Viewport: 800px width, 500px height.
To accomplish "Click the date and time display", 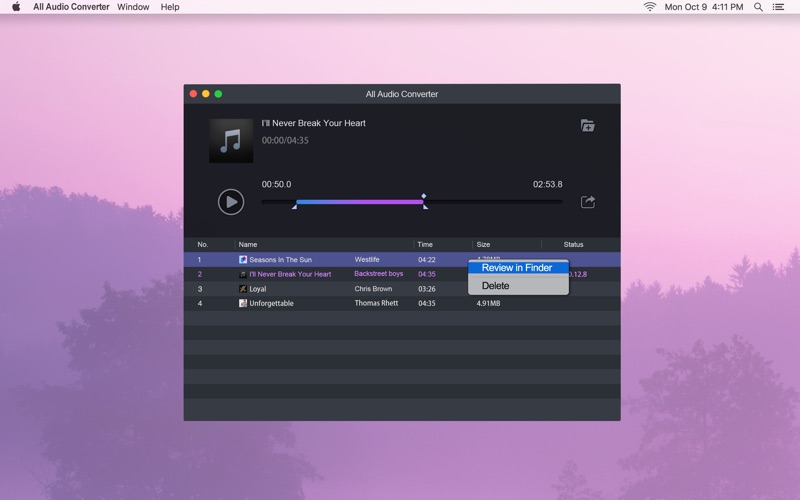I will [704, 7].
